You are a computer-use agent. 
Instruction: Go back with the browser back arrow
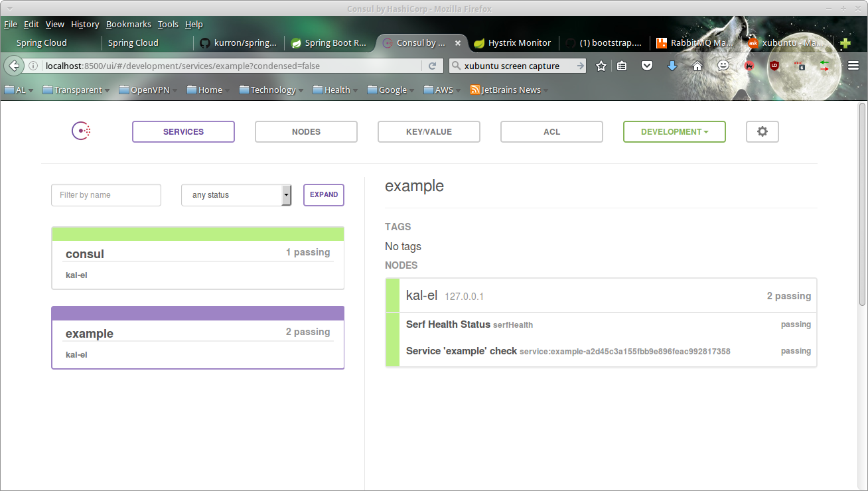[13, 66]
